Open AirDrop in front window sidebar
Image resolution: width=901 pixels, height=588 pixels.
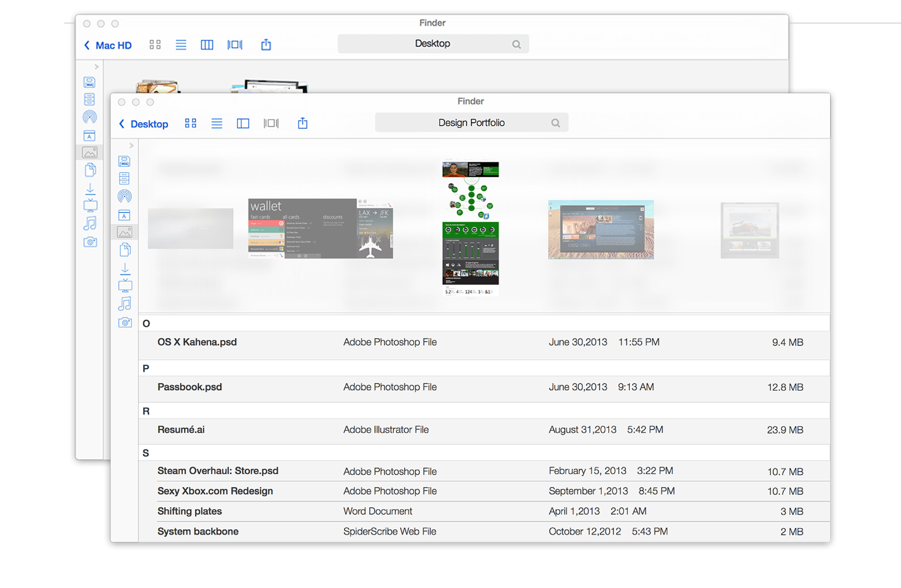pos(125,196)
